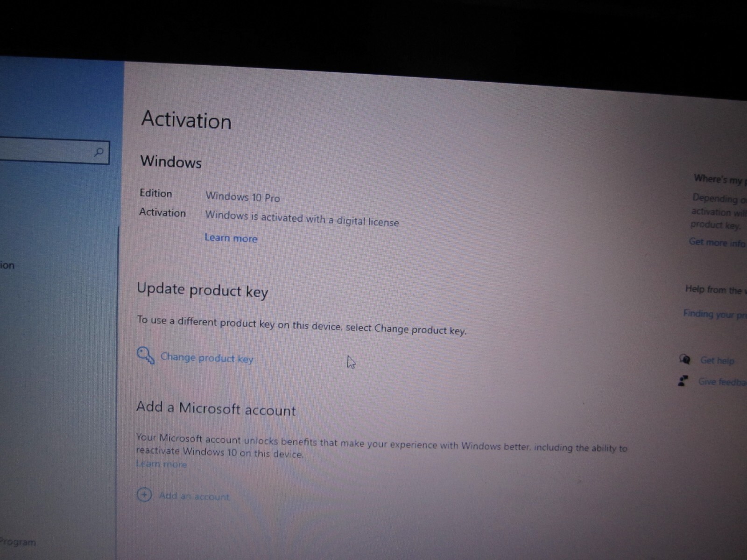Viewport: 747px width, 560px height.
Task: Click the Get help link
Action: tap(717, 360)
